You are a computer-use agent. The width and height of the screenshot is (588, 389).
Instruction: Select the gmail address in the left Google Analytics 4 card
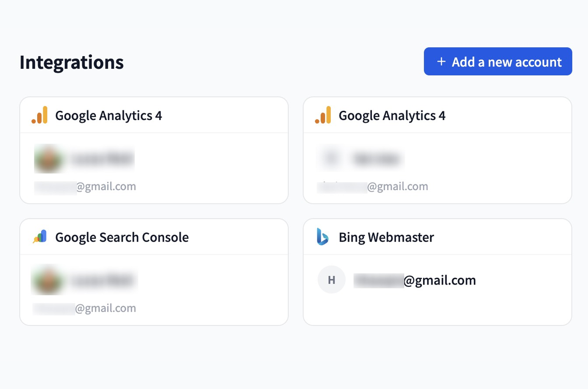tap(85, 187)
